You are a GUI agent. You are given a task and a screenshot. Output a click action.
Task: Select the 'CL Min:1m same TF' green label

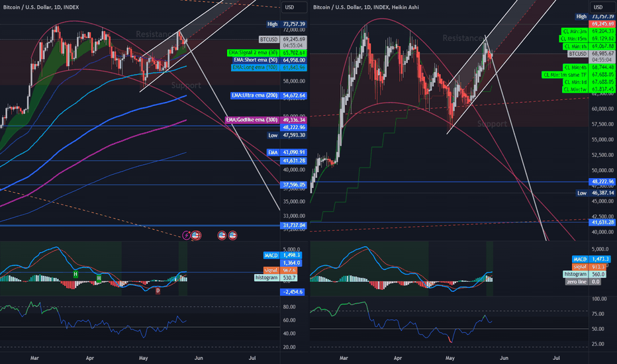(x=579, y=75)
